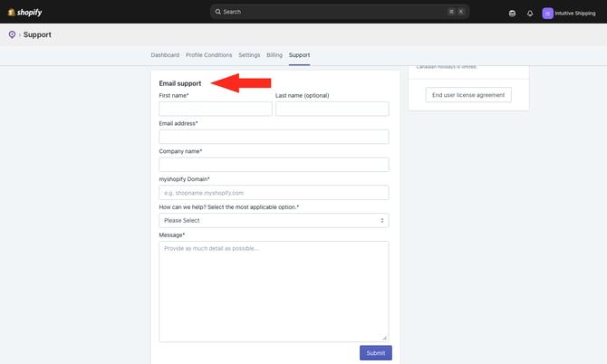This screenshot has height=364, width=607.
Task: Focus the top Search bar
Action: 340,12
